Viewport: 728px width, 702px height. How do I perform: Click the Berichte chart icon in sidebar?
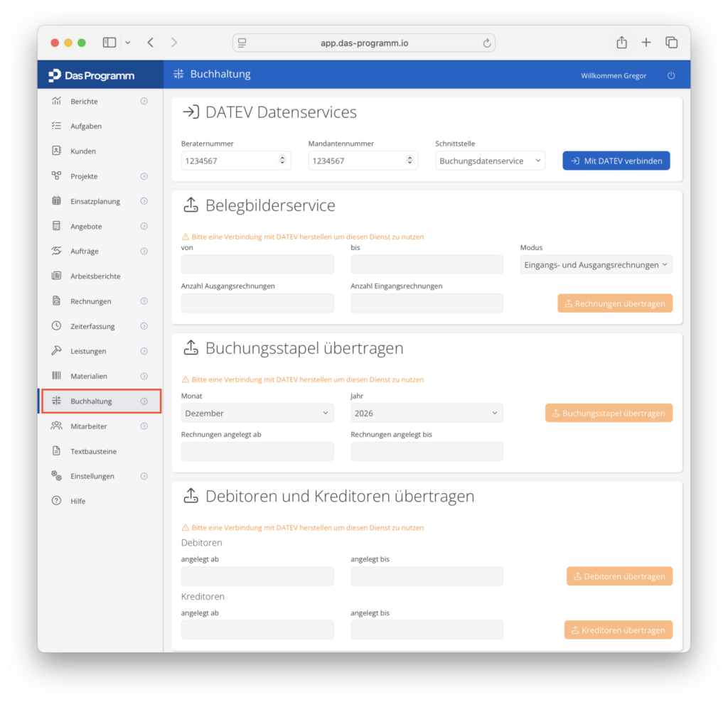pyautogui.click(x=56, y=101)
